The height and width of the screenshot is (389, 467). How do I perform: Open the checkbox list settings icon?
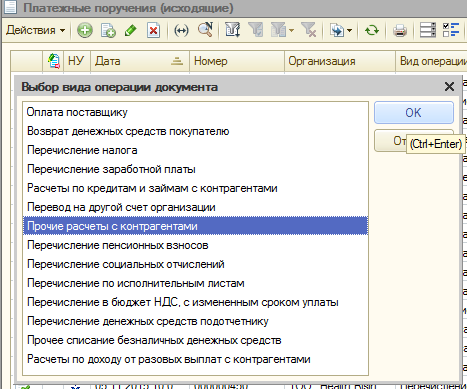tap(451, 30)
